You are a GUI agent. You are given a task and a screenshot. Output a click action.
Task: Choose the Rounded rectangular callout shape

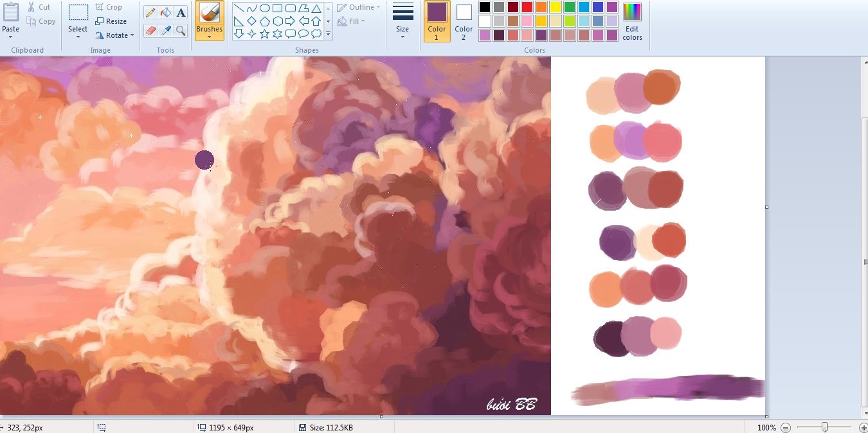290,33
